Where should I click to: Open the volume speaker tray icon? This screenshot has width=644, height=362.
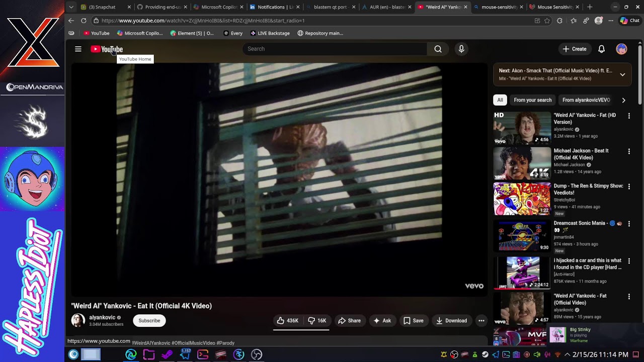click(537, 354)
